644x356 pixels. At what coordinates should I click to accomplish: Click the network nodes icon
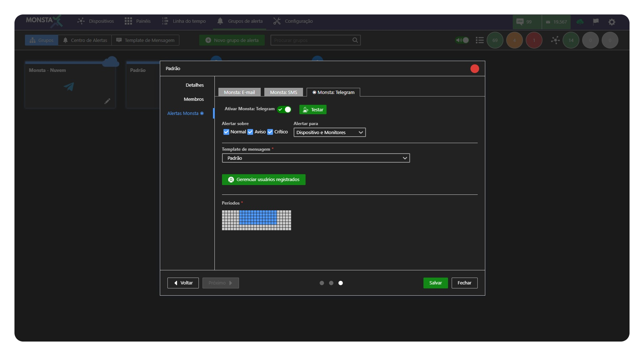coord(555,40)
